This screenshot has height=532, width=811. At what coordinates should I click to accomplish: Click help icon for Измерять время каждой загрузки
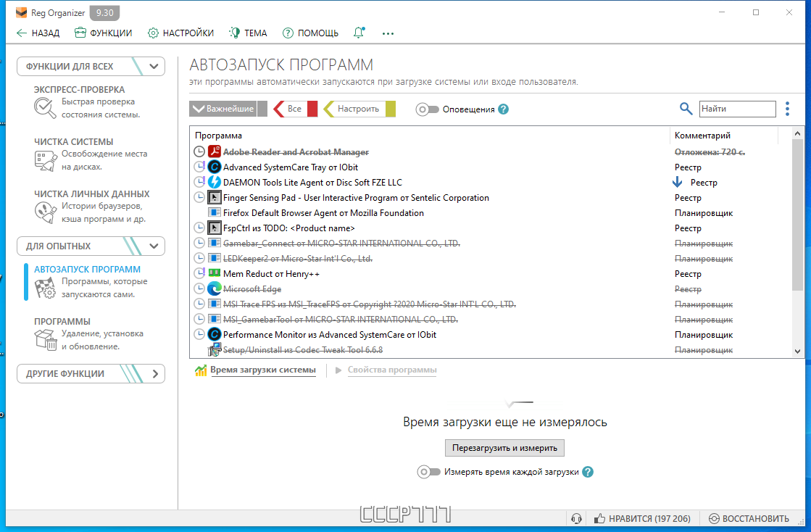click(588, 472)
